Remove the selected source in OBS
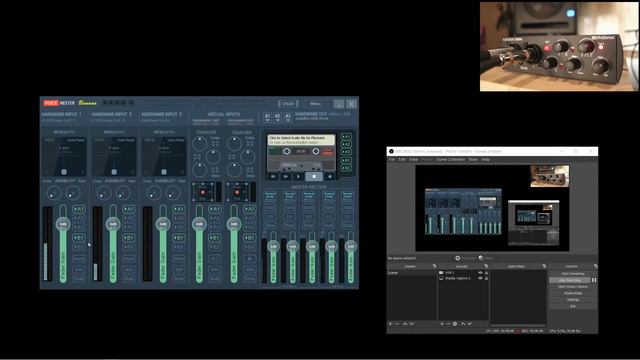 click(x=448, y=324)
